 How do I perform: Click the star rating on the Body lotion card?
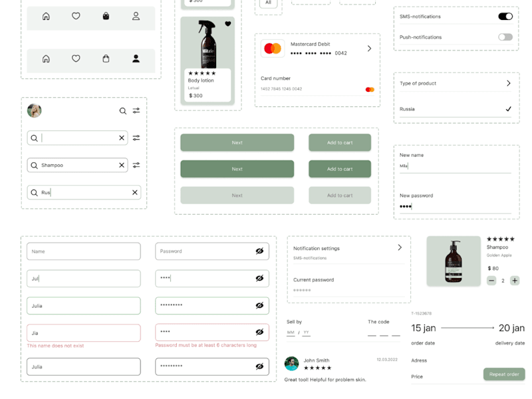(x=202, y=73)
